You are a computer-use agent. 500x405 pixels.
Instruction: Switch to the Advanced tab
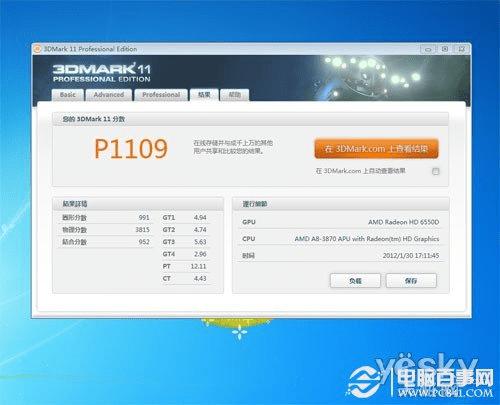[x=109, y=95]
